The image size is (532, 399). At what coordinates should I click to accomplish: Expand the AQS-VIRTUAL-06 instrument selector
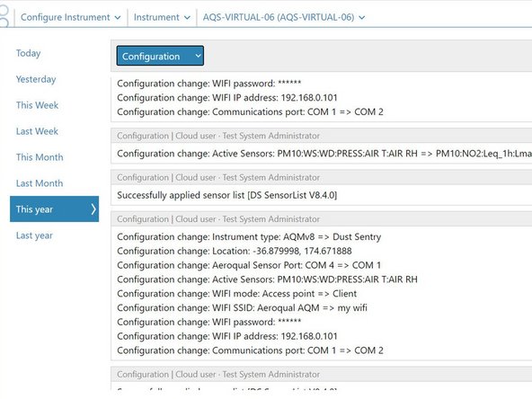284,17
